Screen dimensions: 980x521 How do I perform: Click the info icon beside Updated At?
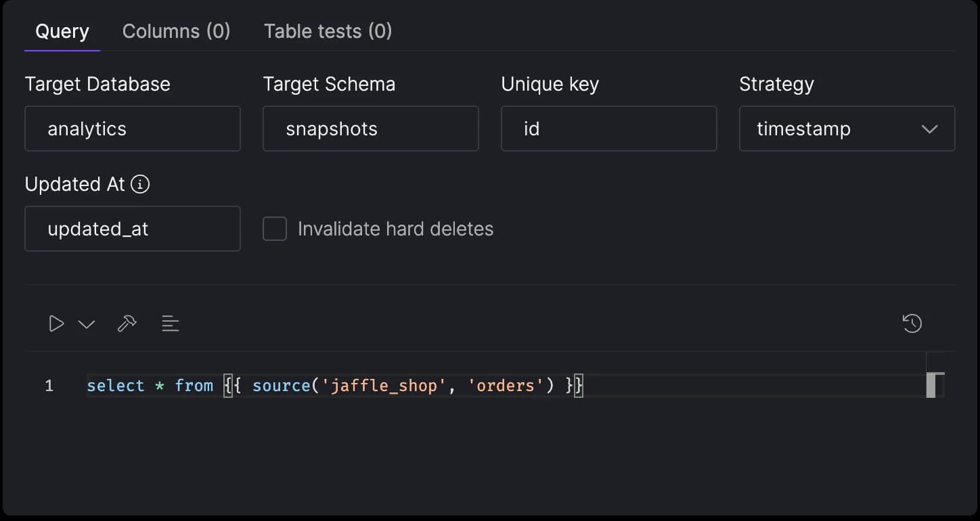point(140,184)
